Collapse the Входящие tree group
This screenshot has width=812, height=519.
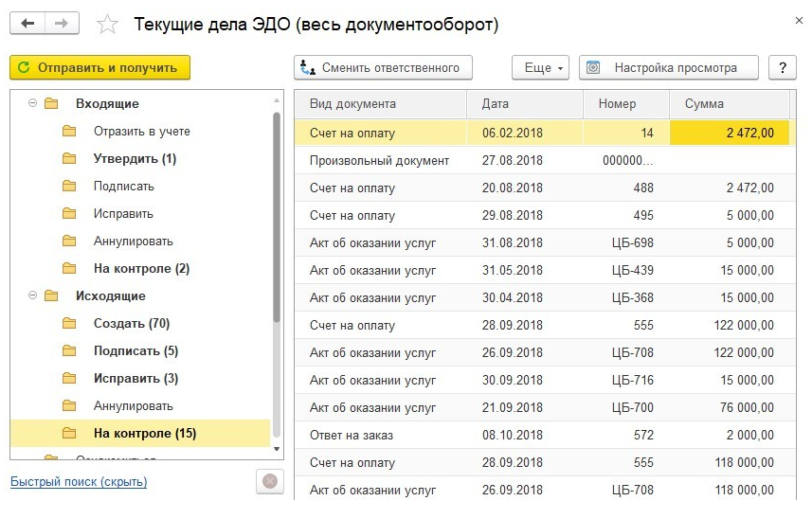tap(32, 103)
